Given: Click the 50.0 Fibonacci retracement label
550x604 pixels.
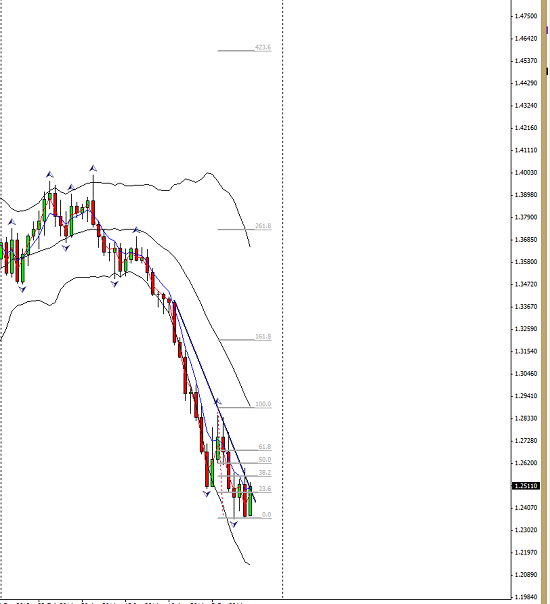Looking at the screenshot, I should point(265,460).
